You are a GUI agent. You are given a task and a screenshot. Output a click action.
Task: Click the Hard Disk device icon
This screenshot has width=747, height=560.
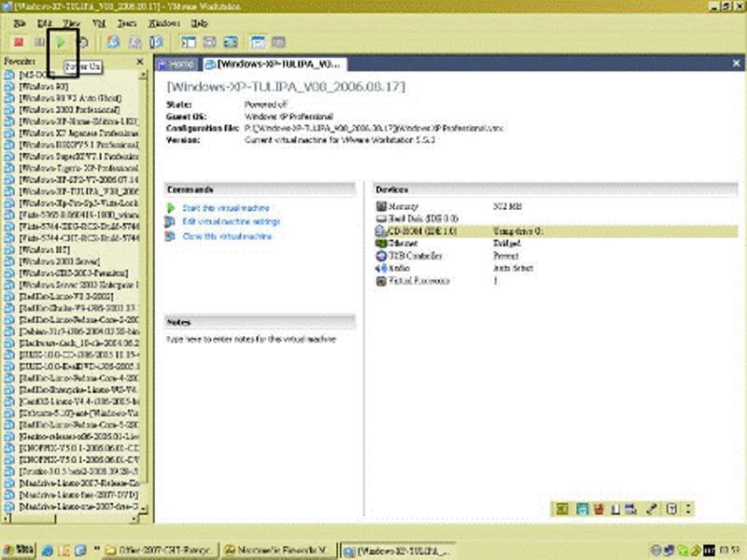pos(381,218)
